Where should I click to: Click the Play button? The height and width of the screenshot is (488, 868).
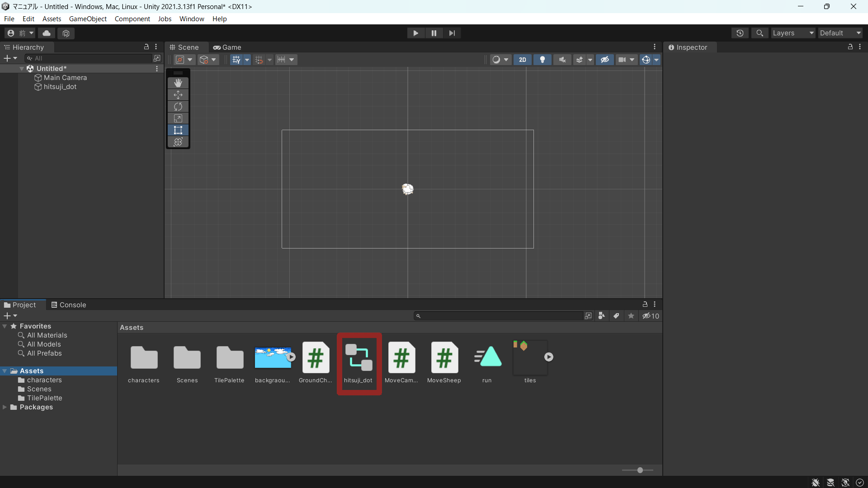click(415, 33)
